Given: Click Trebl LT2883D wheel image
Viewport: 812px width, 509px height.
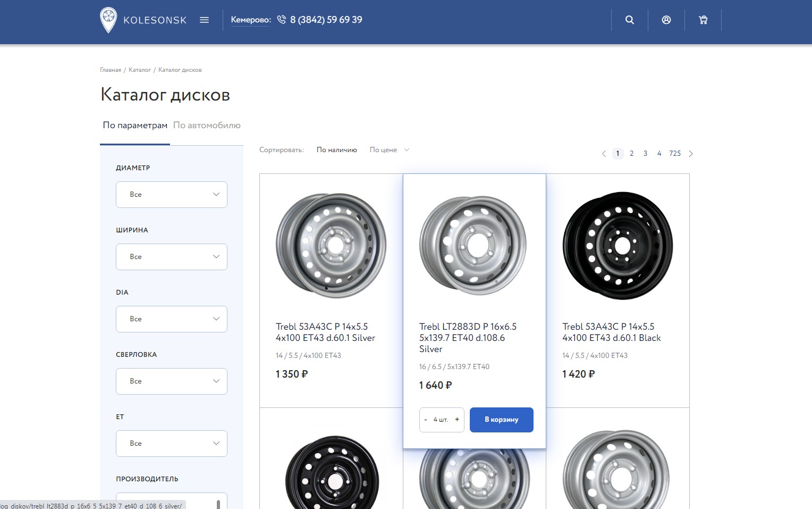Looking at the screenshot, I should [473, 246].
